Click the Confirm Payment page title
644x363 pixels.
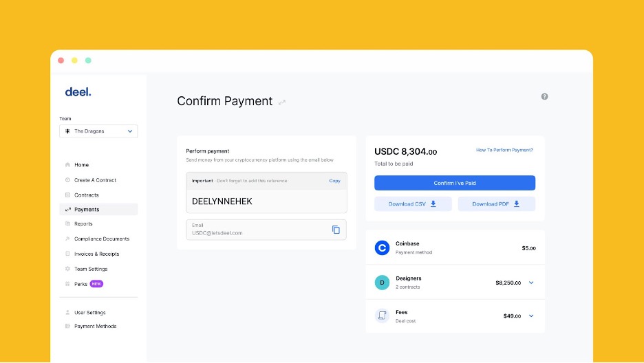225,101
